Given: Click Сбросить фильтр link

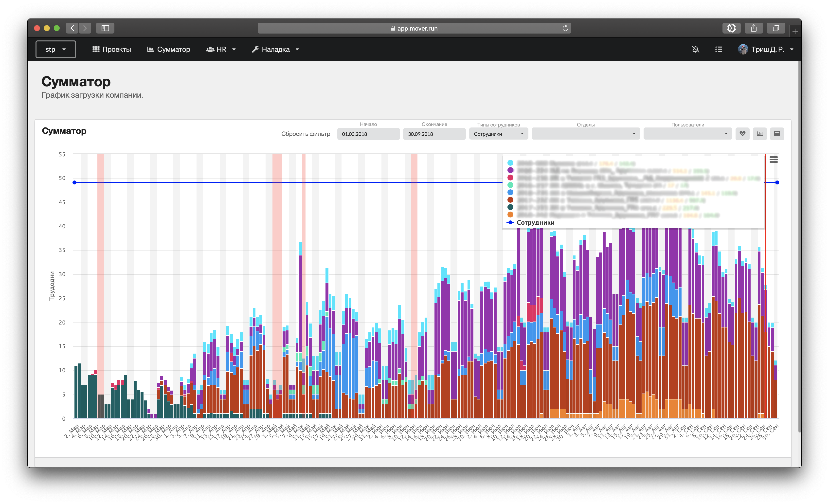Looking at the screenshot, I should (306, 134).
